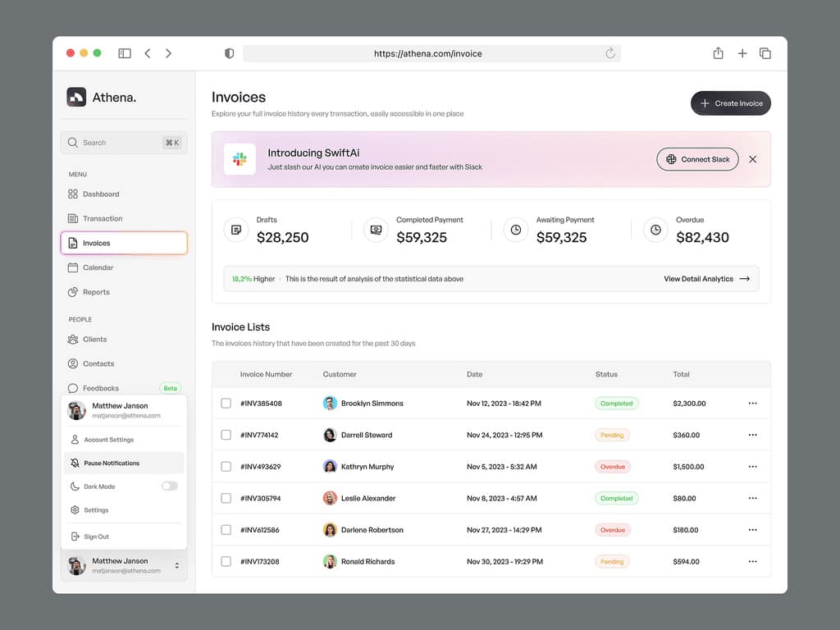840x630 pixels.
Task: Open Clients in the sidebar
Action: point(124,339)
